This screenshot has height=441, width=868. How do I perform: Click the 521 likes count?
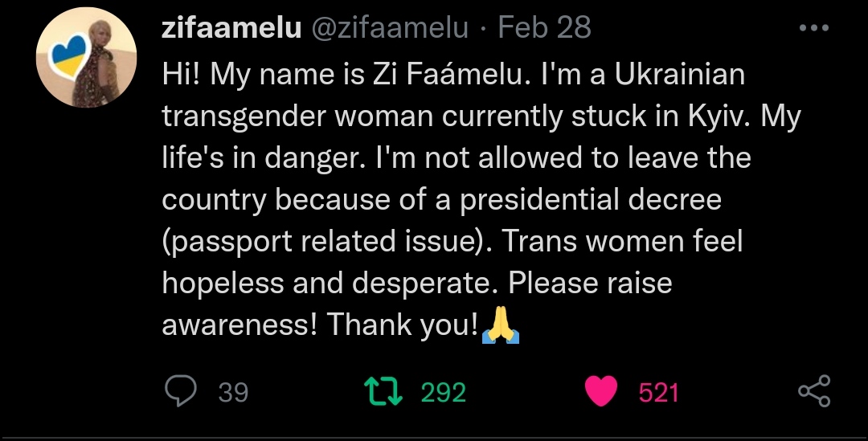659,392
